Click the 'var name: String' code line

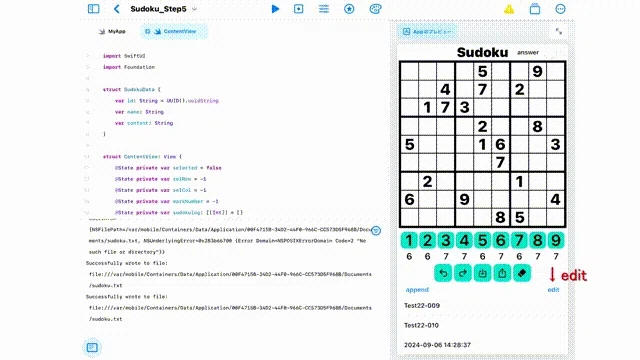click(139, 112)
